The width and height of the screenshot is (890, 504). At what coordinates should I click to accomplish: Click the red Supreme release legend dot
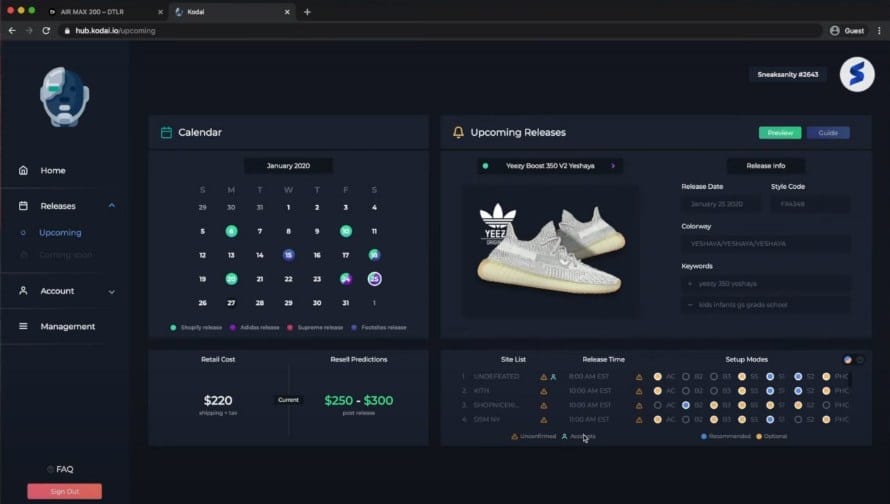tap(290, 327)
